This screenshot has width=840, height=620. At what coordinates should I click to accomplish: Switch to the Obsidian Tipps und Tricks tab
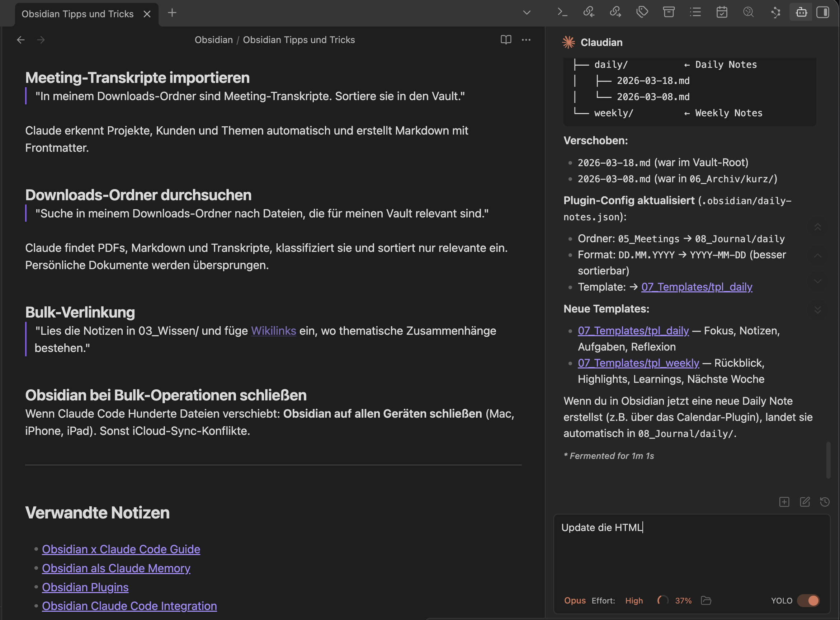(x=78, y=14)
